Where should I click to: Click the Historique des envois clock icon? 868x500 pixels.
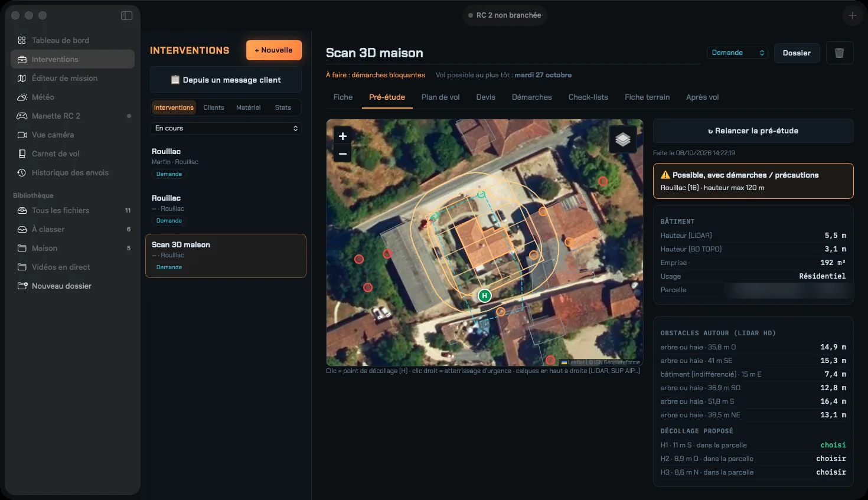22,172
